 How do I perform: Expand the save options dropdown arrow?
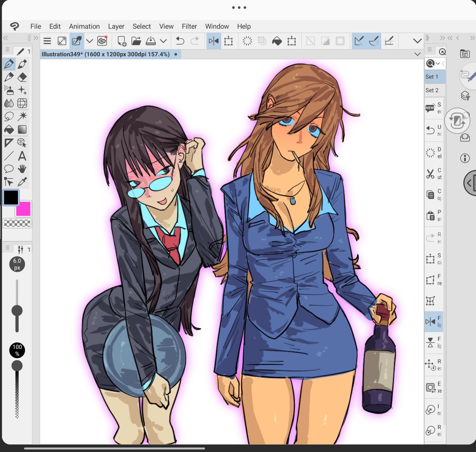[x=163, y=41]
